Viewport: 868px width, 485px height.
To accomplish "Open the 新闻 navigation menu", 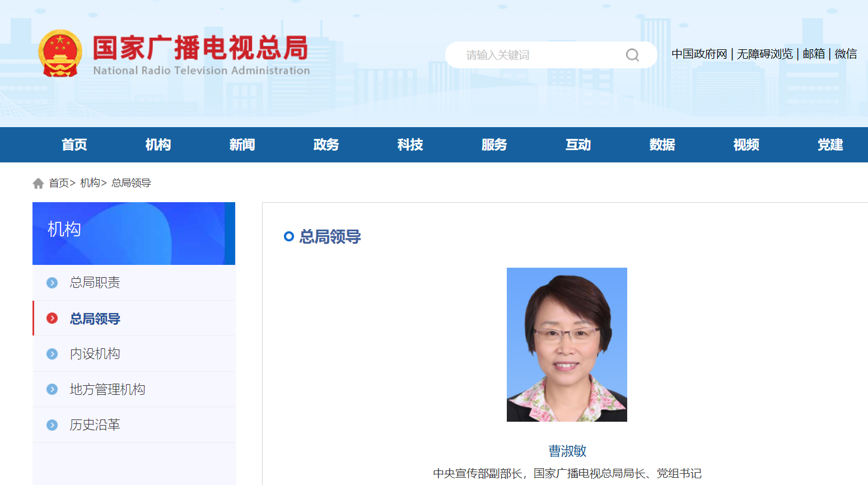I will 242,145.
